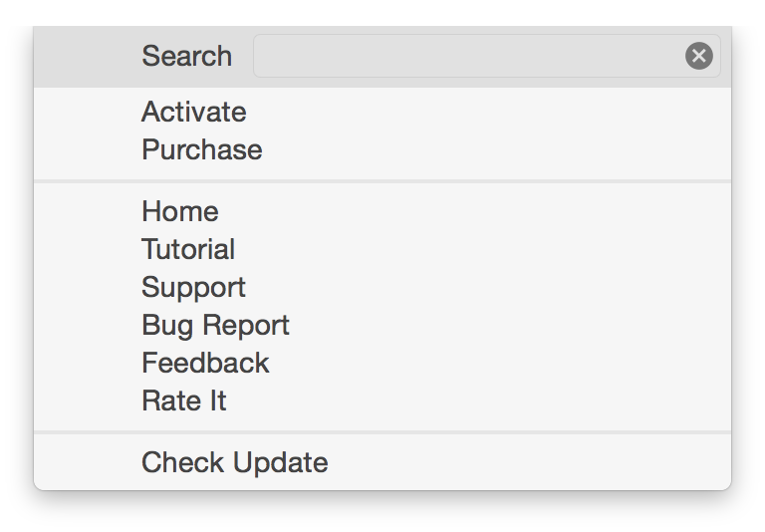Run Check Update from the menu
Viewport: 765px width, 532px height.
tap(235, 462)
